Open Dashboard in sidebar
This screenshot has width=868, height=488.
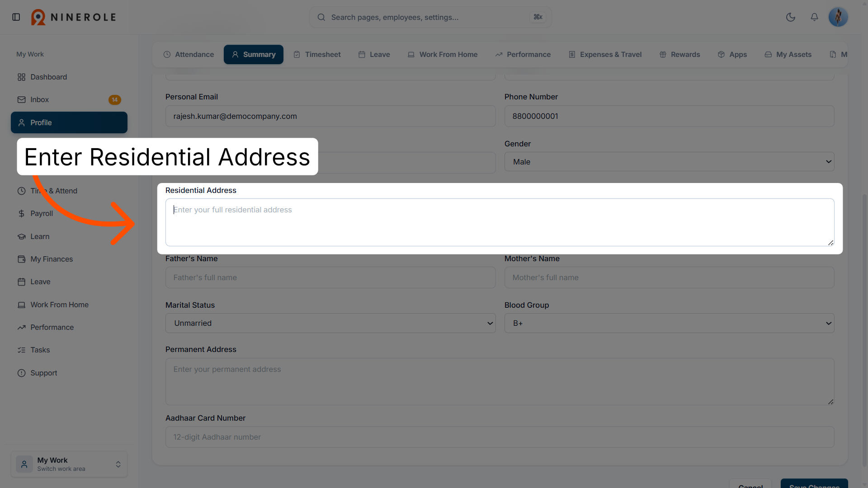[69, 77]
